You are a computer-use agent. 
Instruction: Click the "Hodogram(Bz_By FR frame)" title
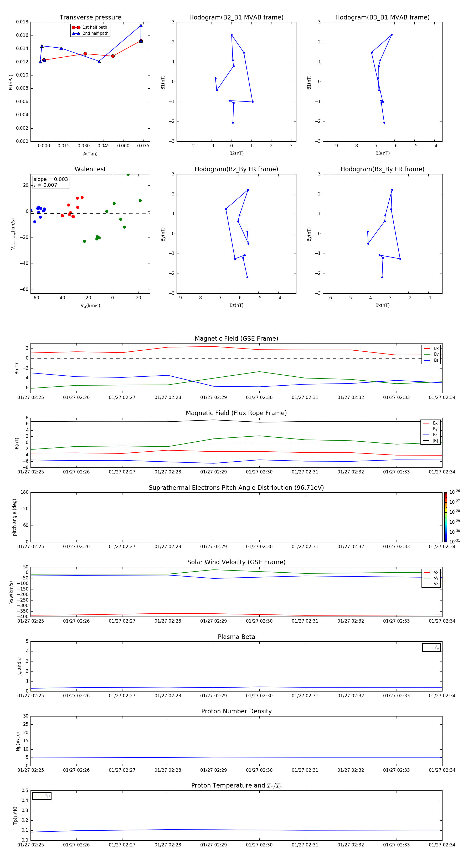click(236, 169)
